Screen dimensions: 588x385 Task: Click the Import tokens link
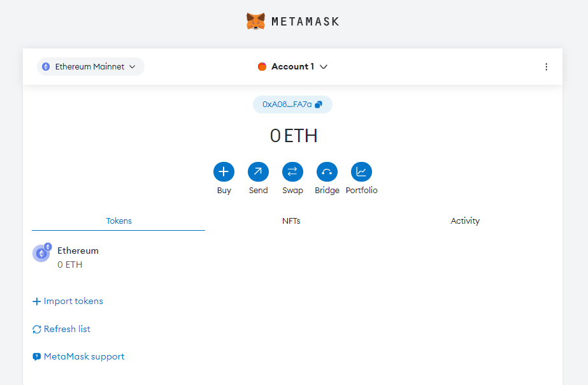click(73, 301)
